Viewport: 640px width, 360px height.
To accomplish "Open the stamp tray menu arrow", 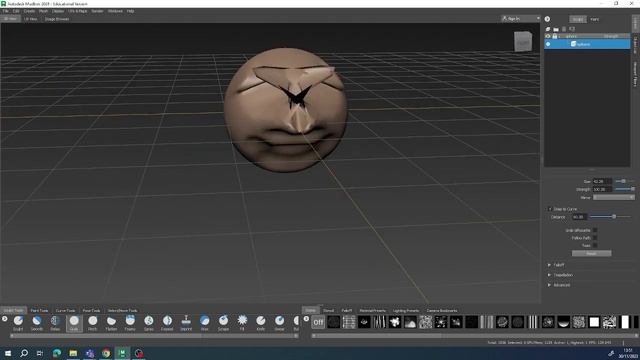I will (x=306, y=318).
